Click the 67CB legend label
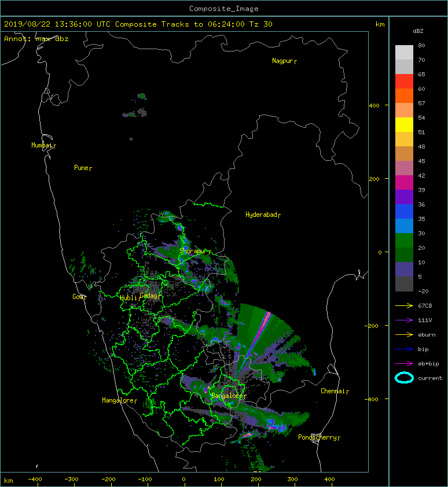 [425, 306]
